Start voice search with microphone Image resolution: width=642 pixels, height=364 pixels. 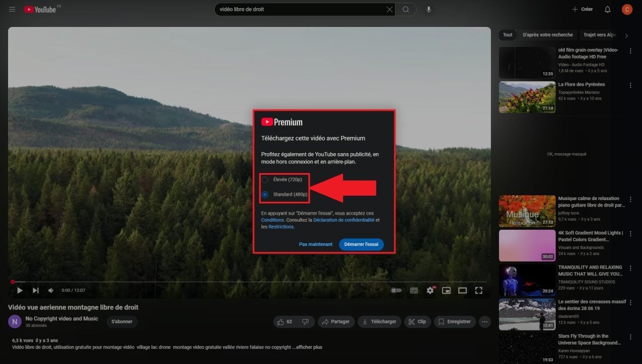428,9
